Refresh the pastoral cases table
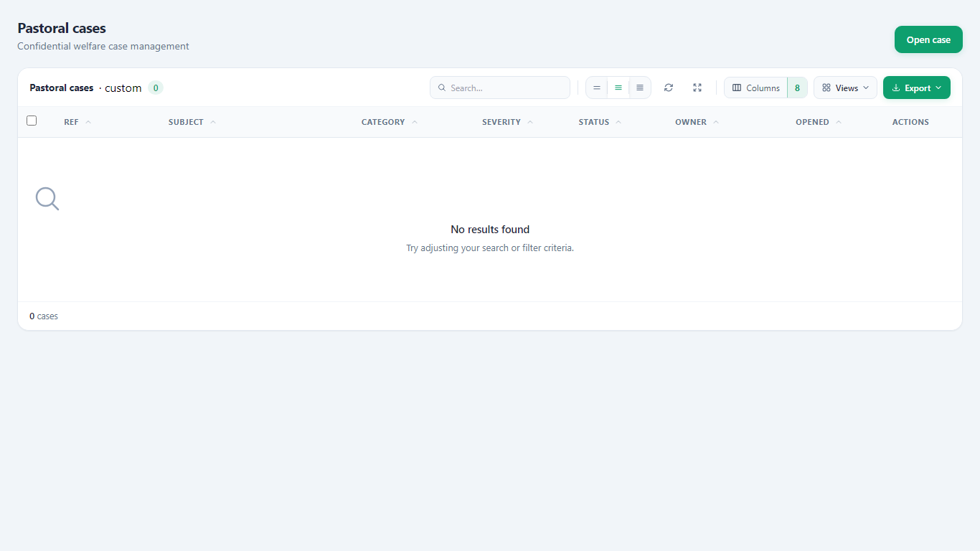The image size is (980, 551). [x=669, y=88]
